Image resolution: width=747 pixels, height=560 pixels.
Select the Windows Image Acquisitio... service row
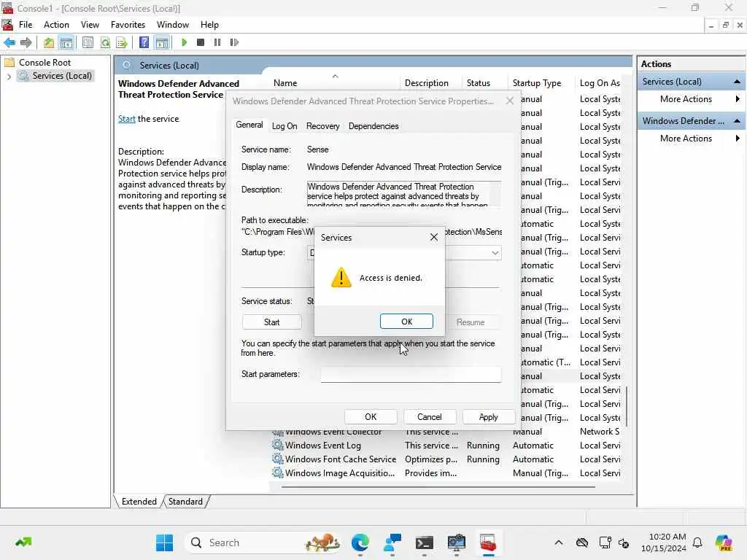click(x=446, y=472)
